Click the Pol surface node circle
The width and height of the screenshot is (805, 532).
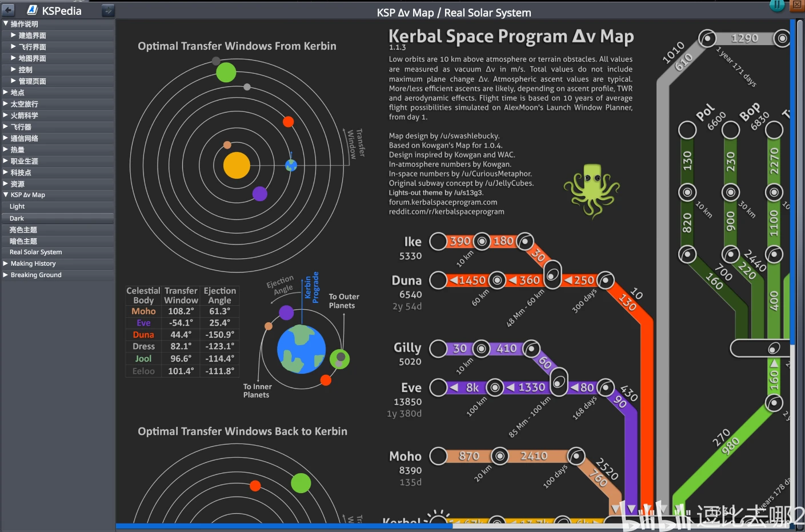[x=687, y=130]
